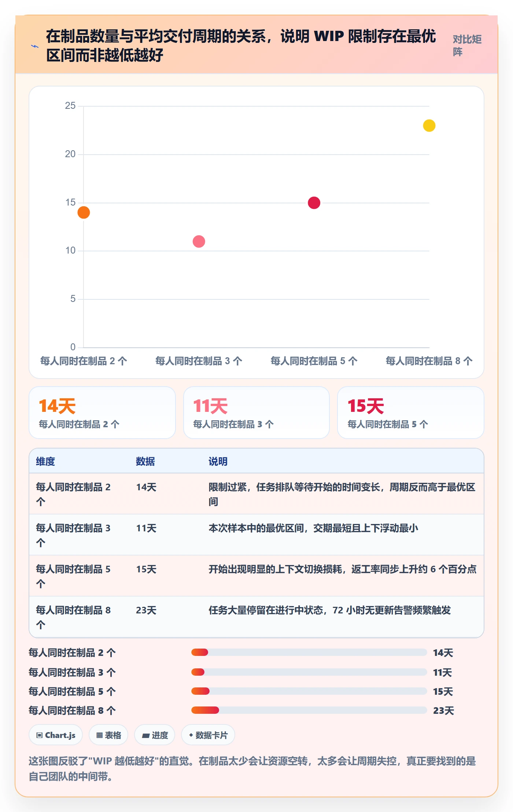The image size is (513, 812).
Task: Select the Chart.js tag chip
Action: 56,735
